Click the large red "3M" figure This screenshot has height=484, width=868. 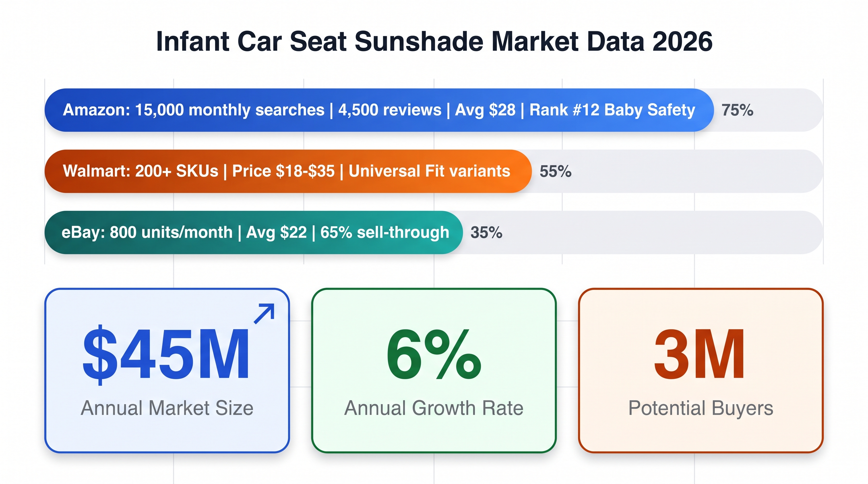(700, 354)
